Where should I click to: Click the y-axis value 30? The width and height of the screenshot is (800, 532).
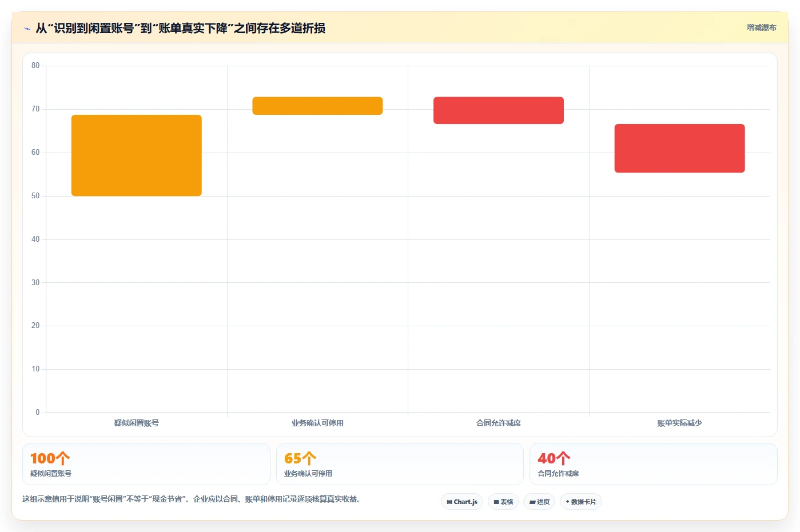(x=35, y=283)
